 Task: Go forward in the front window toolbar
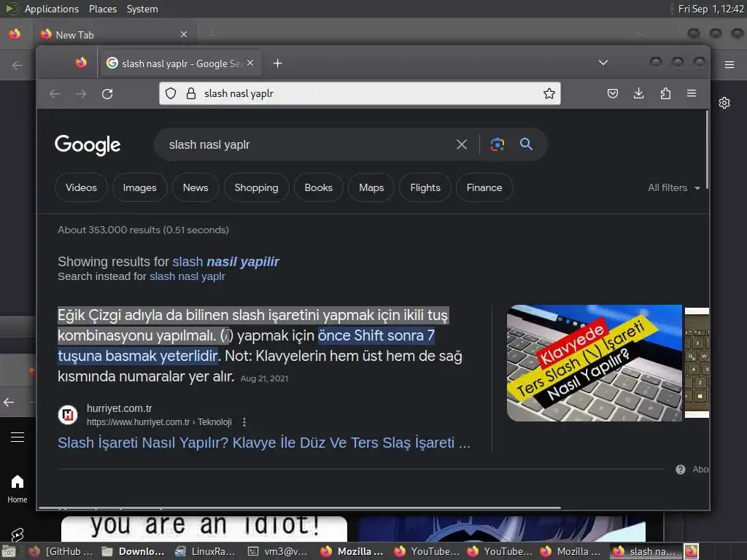[x=81, y=94]
